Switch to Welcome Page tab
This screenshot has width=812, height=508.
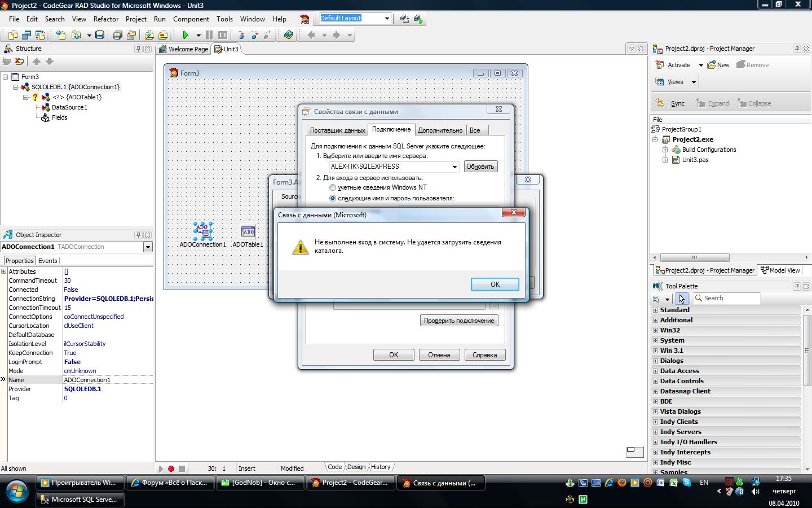pyautogui.click(x=183, y=49)
